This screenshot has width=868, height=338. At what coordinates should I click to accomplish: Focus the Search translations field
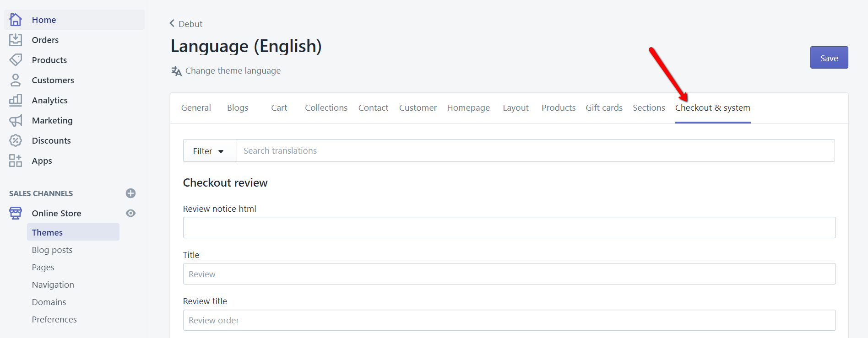click(536, 151)
